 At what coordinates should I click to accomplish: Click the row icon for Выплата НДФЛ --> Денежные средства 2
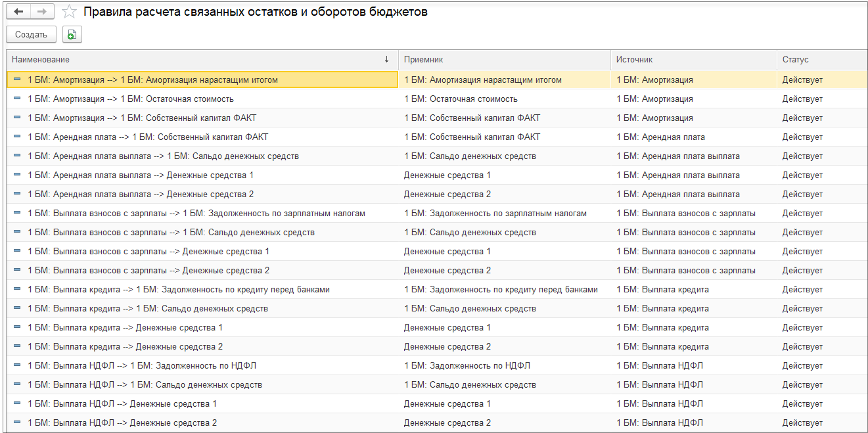[17, 423]
